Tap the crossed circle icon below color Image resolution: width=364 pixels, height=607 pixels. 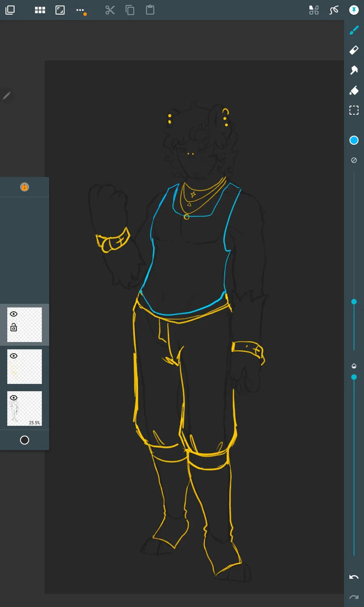pos(354,160)
